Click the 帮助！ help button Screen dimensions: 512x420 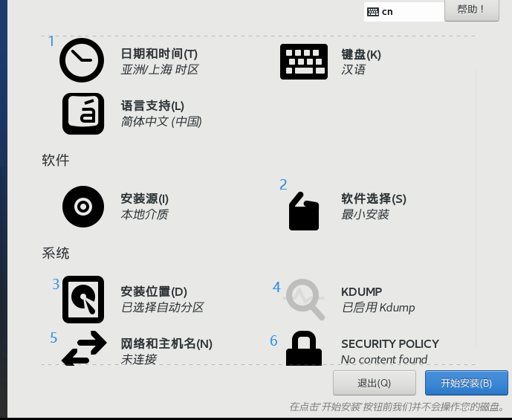pyautogui.click(x=471, y=10)
